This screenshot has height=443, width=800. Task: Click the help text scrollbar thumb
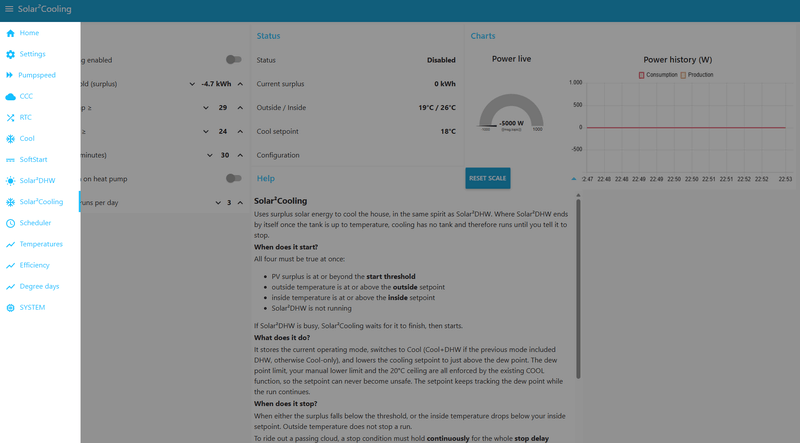click(x=578, y=288)
